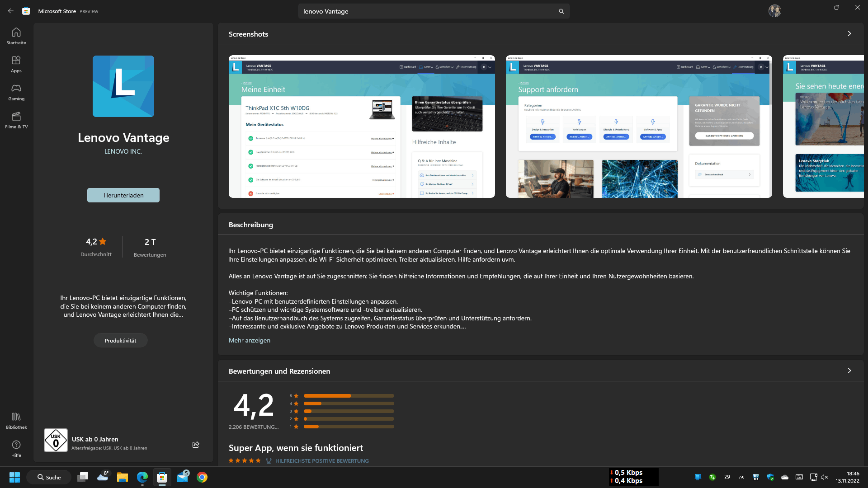The image size is (868, 488).
Task: Open the Suche taskbar search box
Action: click(x=49, y=477)
